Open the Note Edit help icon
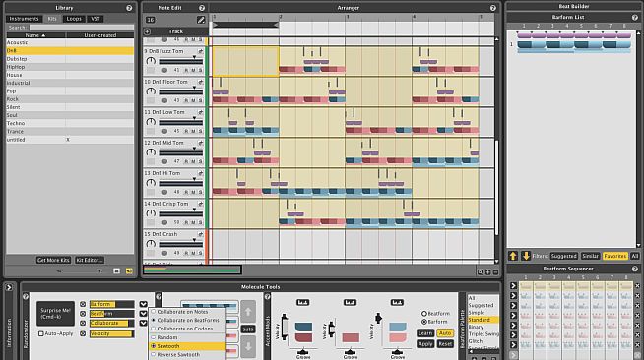Screen dimensions: 644x360 (202, 8)
